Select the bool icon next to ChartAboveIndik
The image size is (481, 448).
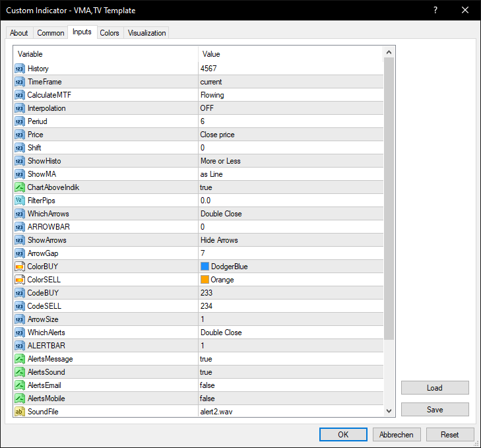[x=20, y=187]
